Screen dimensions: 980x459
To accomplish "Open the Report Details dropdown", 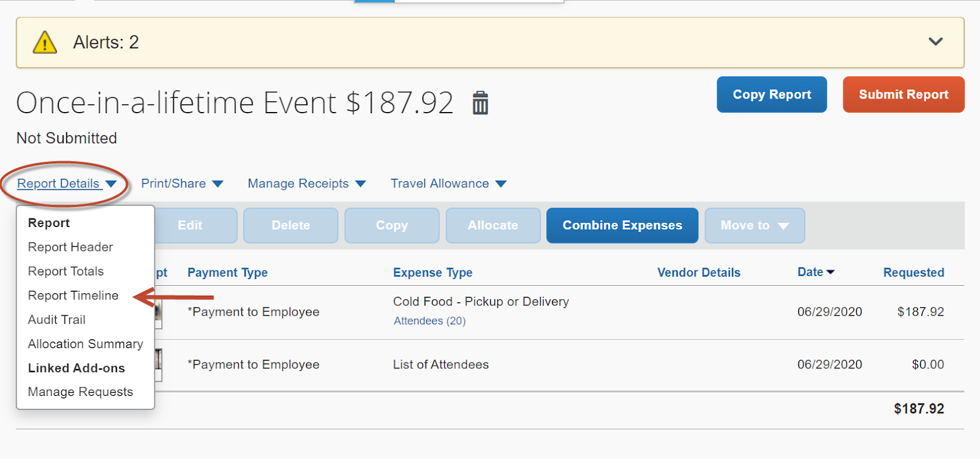I will [67, 184].
